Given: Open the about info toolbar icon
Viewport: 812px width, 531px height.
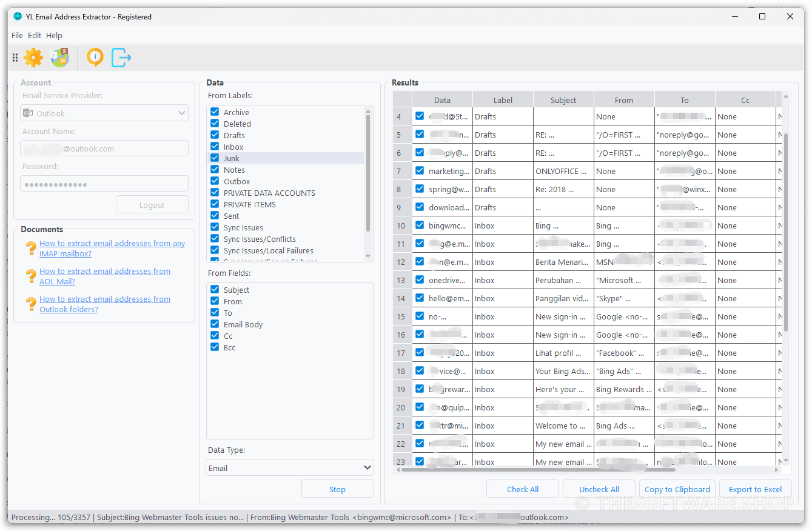Looking at the screenshot, I should [95, 58].
